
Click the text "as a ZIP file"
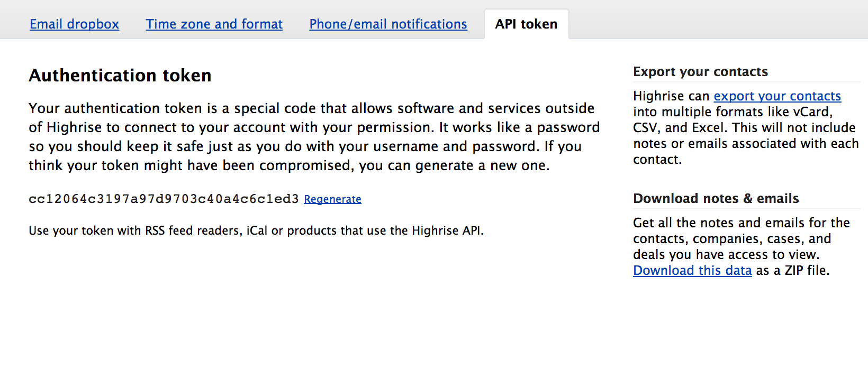pyautogui.click(x=793, y=271)
